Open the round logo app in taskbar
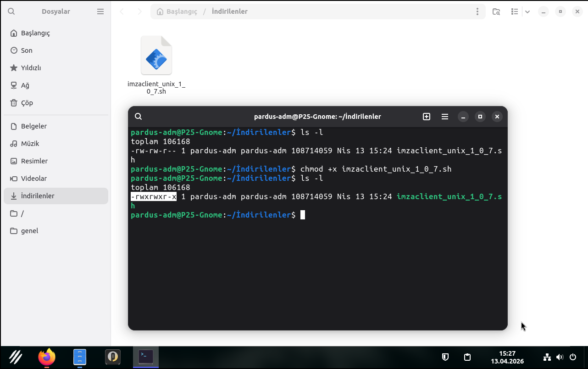 pos(113,357)
